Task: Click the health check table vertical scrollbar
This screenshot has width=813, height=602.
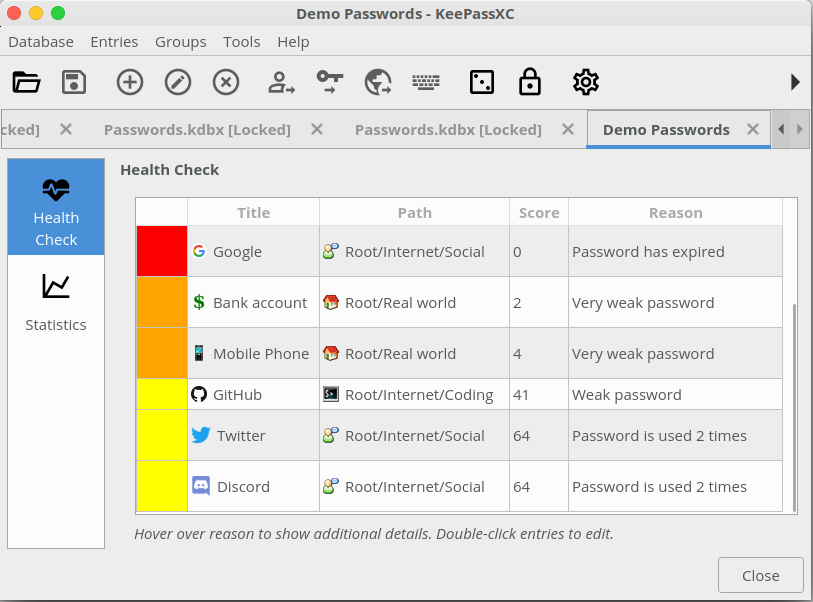Action: coord(794,408)
